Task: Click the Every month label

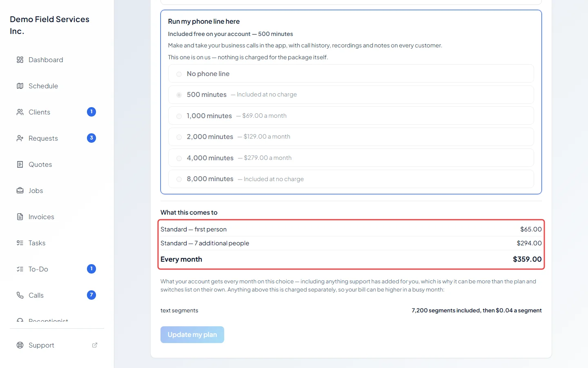Action: point(181,259)
